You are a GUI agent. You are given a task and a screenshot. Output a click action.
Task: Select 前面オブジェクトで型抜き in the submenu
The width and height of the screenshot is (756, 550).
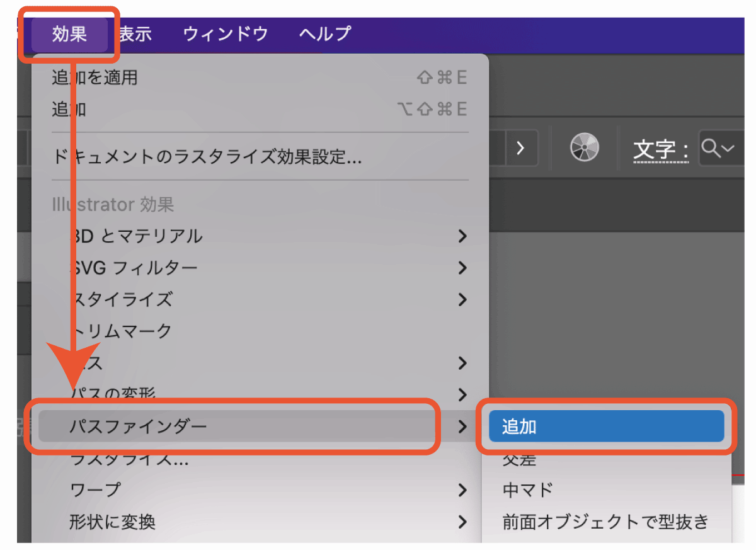pyautogui.click(x=605, y=522)
